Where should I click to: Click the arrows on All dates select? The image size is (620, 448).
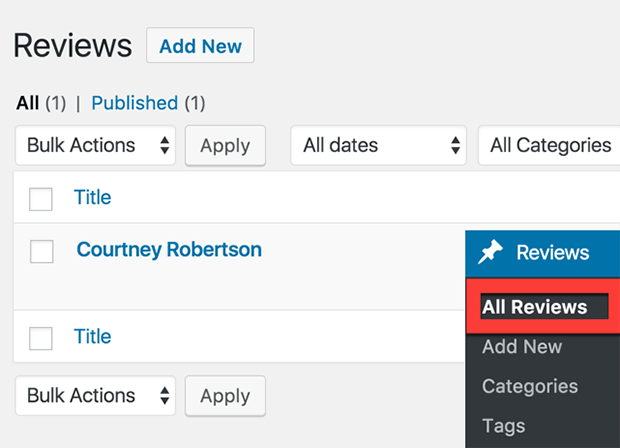pos(456,145)
